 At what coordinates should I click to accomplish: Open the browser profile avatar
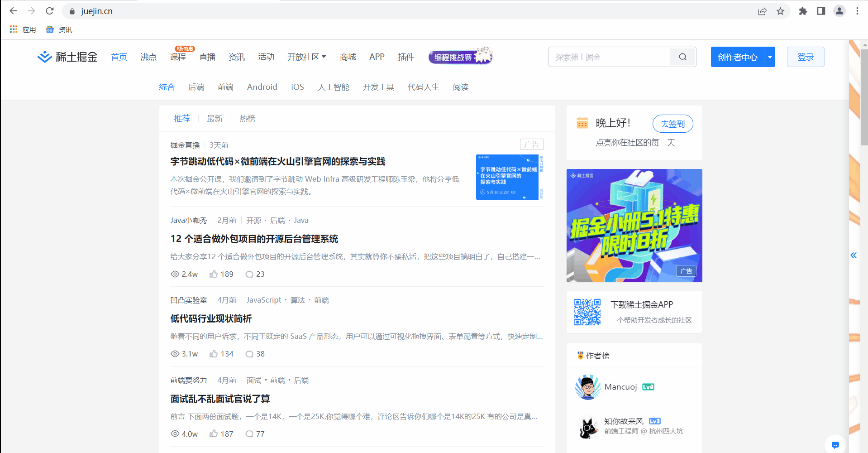[839, 11]
